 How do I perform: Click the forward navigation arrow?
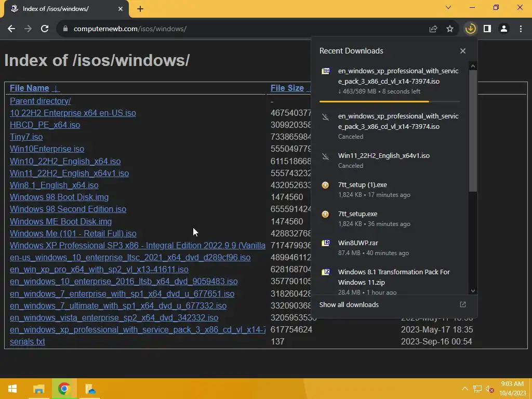(x=28, y=29)
